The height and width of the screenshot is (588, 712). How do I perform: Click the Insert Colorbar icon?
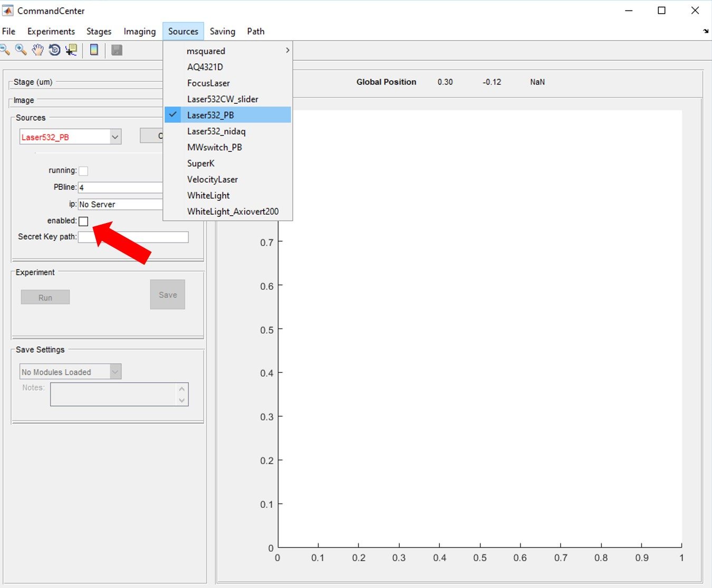(94, 50)
